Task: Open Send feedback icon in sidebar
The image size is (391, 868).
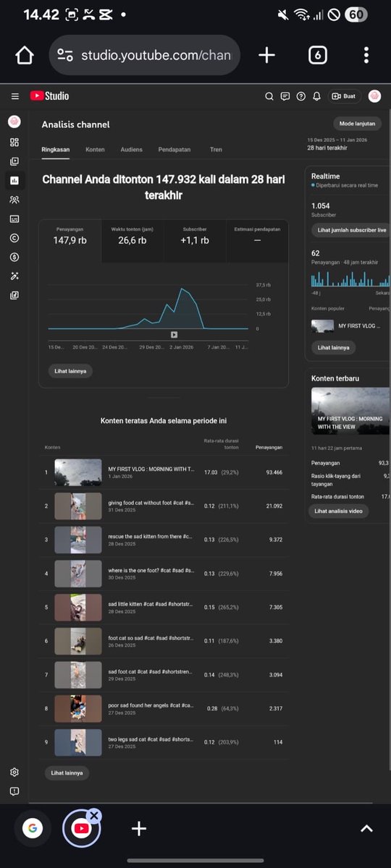Action: 14,791
